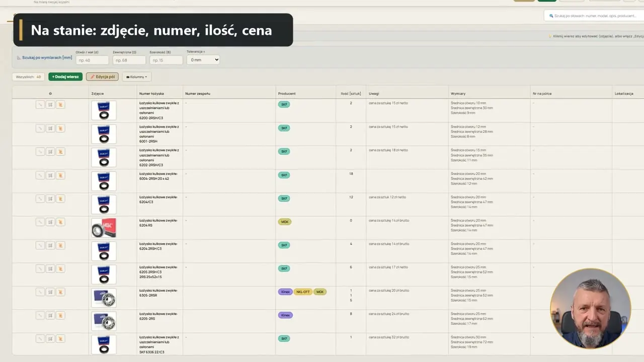
Task: Toggle the Edycja pól button
Action: [102, 77]
